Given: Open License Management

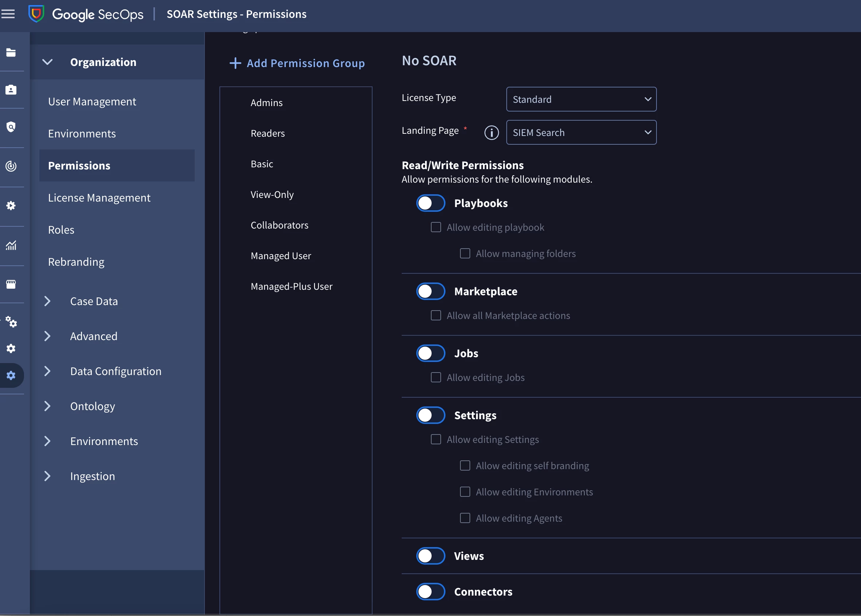Looking at the screenshot, I should tap(117, 198).
